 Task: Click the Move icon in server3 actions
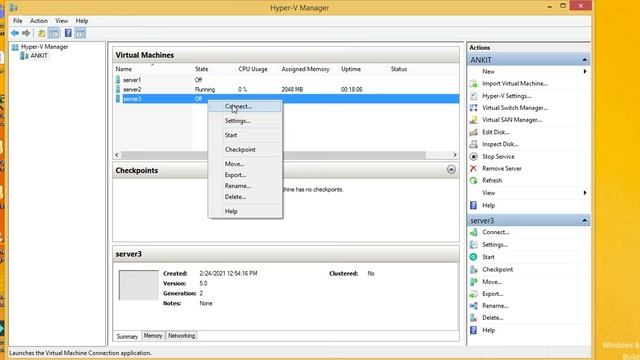point(473,282)
